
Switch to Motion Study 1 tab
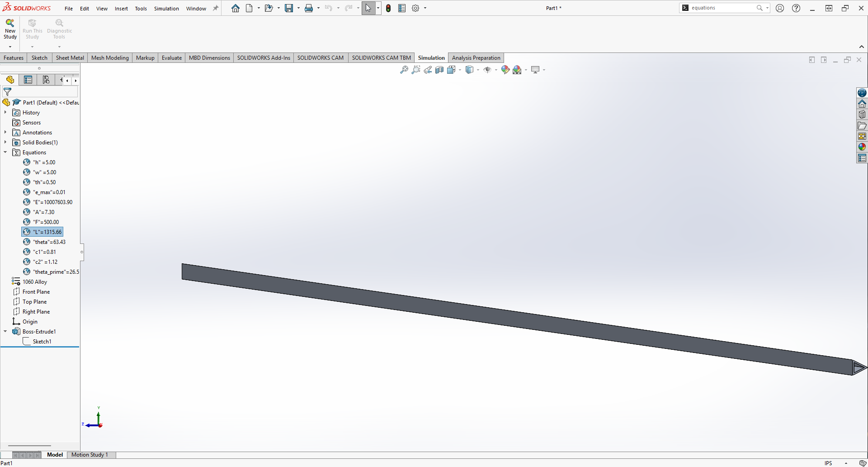pyautogui.click(x=90, y=455)
